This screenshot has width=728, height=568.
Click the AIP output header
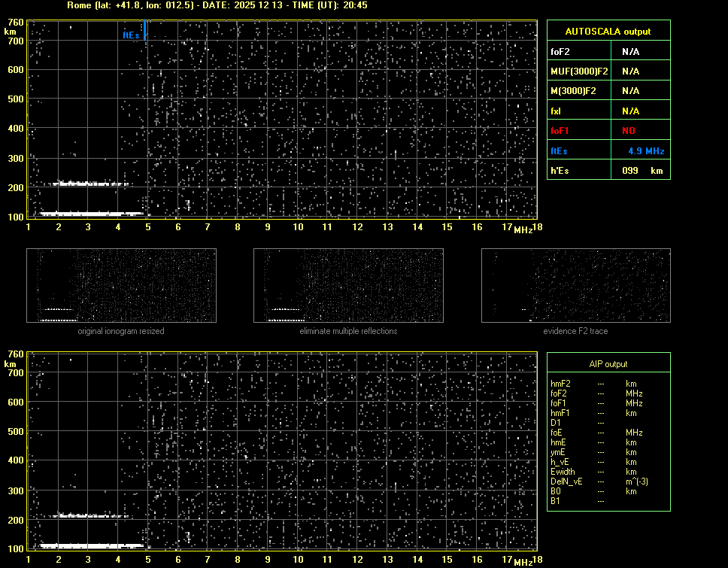pos(608,364)
